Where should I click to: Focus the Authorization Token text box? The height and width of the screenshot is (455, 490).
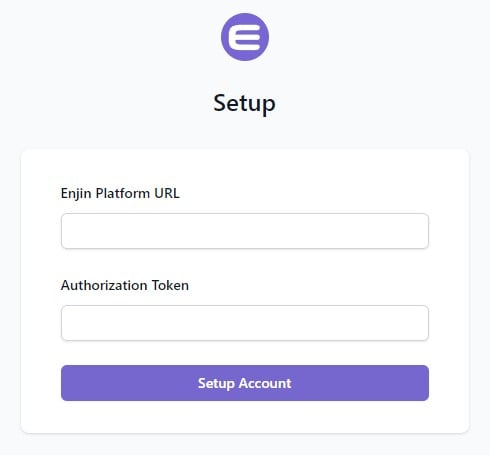click(x=245, y=323)
